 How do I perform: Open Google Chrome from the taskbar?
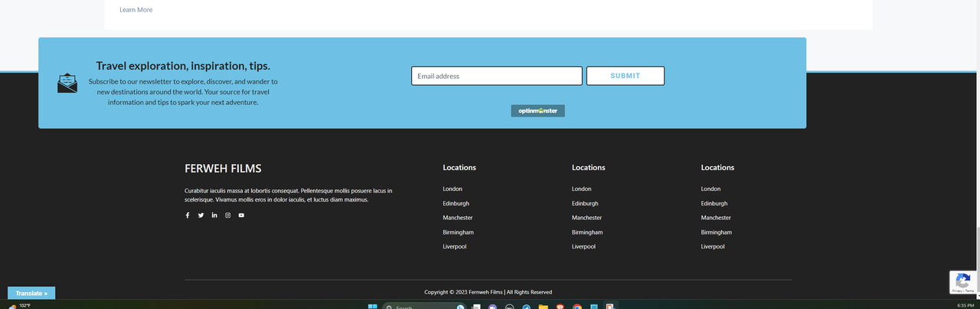click(577, 307)
